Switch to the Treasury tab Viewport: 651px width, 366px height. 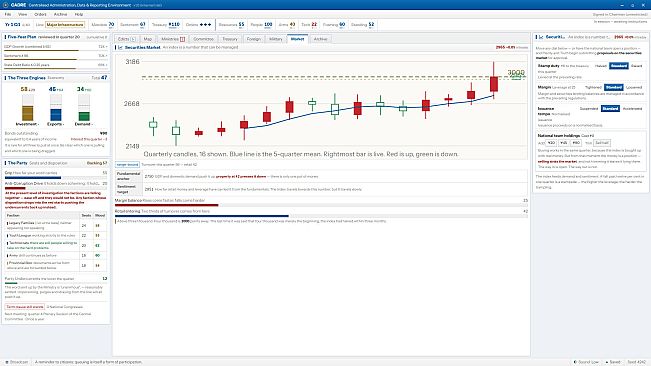pyautogui.click(x=230, y=39)
